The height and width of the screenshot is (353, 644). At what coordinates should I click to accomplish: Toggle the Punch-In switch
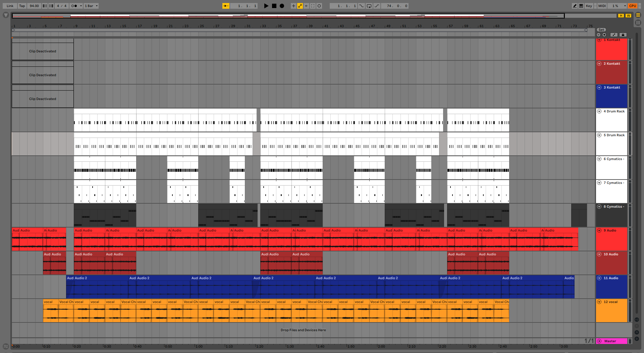tap(361, 6)
